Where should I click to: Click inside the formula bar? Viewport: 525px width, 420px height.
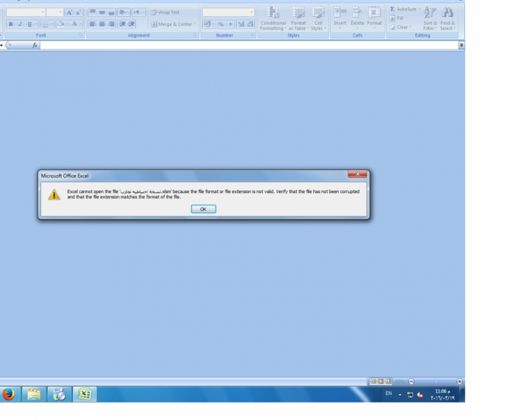[249, 45]
